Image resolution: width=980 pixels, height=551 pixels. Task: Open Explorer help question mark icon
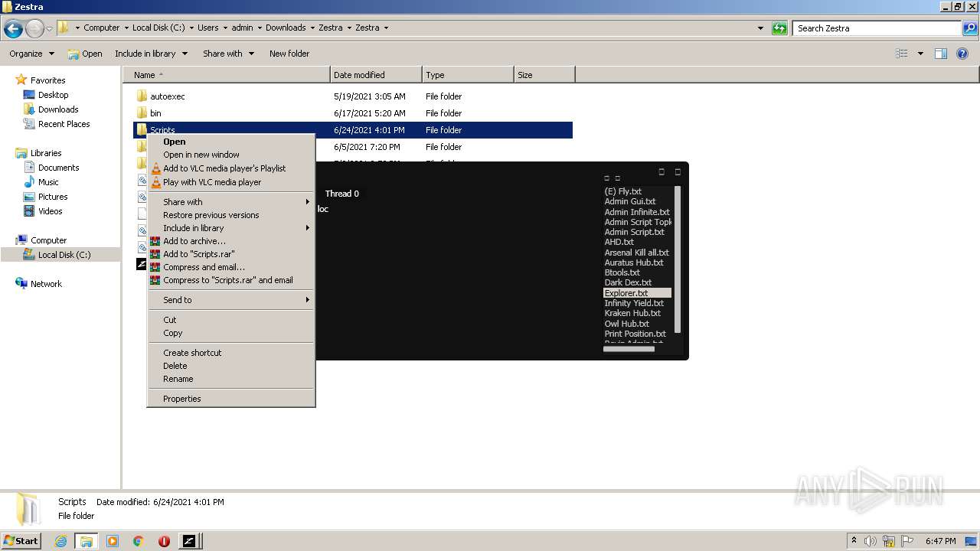(962, 54)
